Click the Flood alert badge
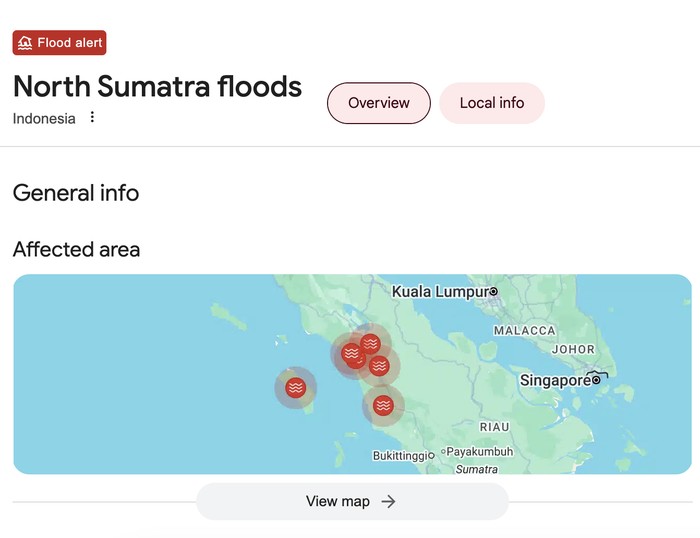 59,43
